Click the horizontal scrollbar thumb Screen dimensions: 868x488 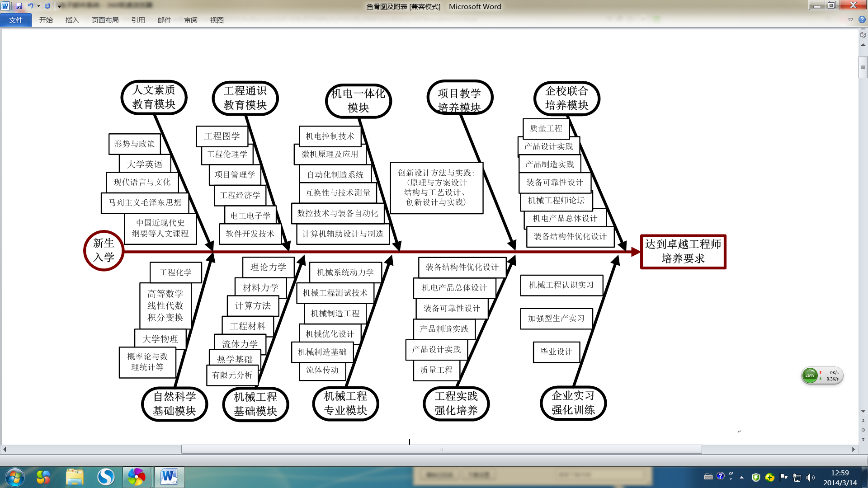pyautogui.click(x=441, y=449)
